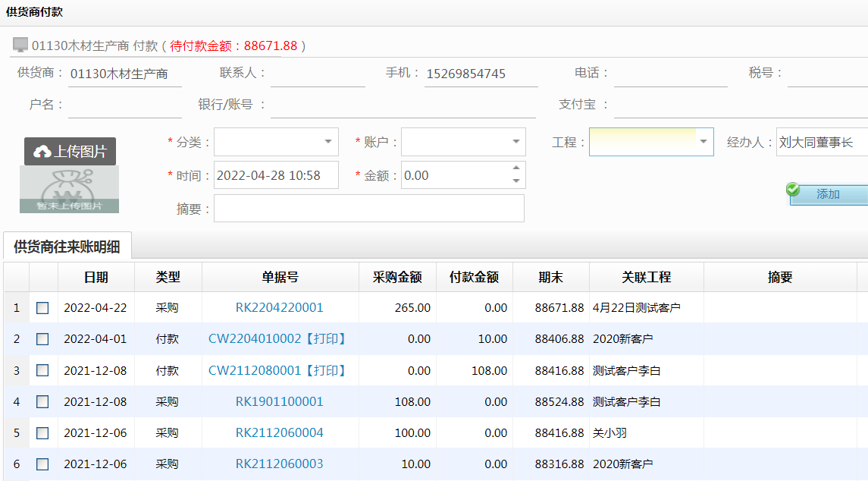The width and height of the screenshot is (868, 481).
Task: Decrease 金额 with the down spinner arrow
Action: coord(516,181)
